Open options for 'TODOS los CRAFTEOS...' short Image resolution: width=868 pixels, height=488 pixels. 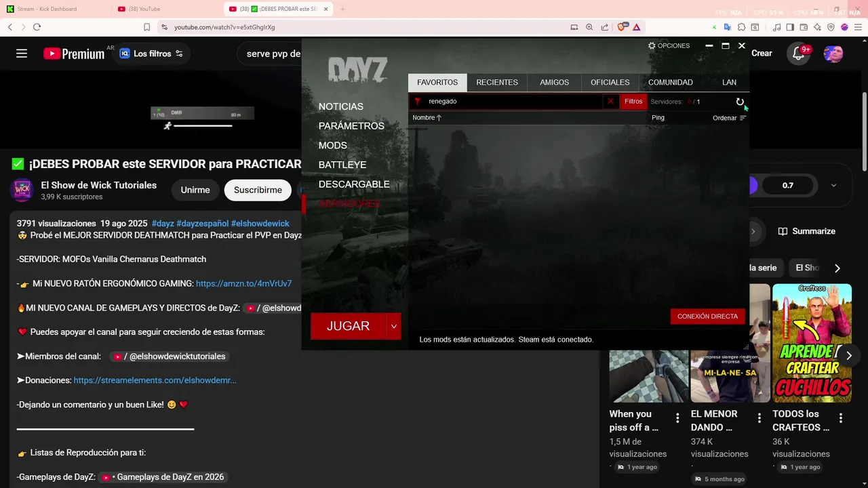pos(841,418)
